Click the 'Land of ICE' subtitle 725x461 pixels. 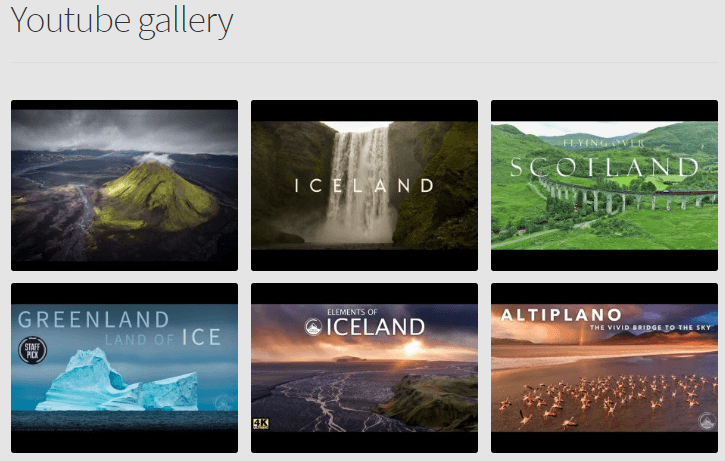pos(163,338)
